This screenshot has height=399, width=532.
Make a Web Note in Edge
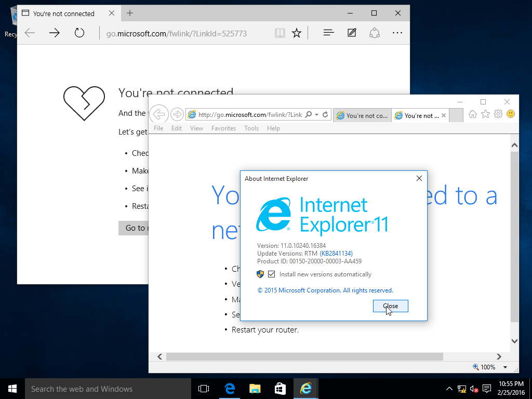click(x=352, y=33)
